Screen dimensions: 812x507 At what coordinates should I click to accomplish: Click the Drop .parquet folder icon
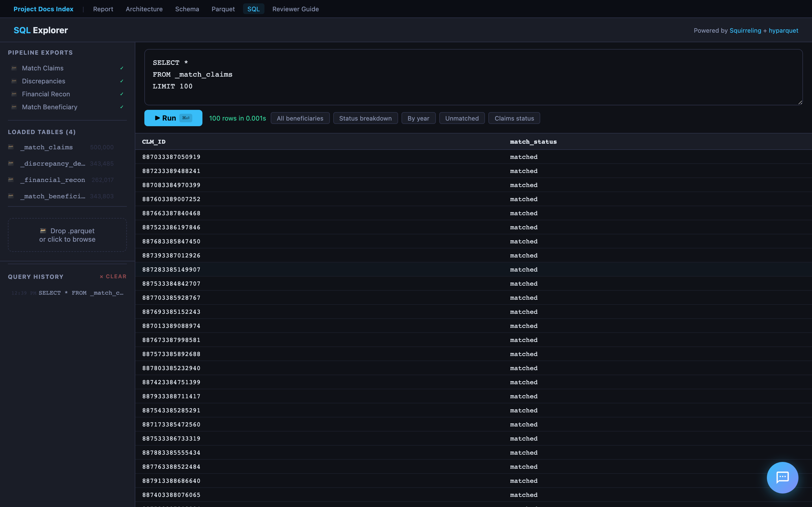click(43, 231)
